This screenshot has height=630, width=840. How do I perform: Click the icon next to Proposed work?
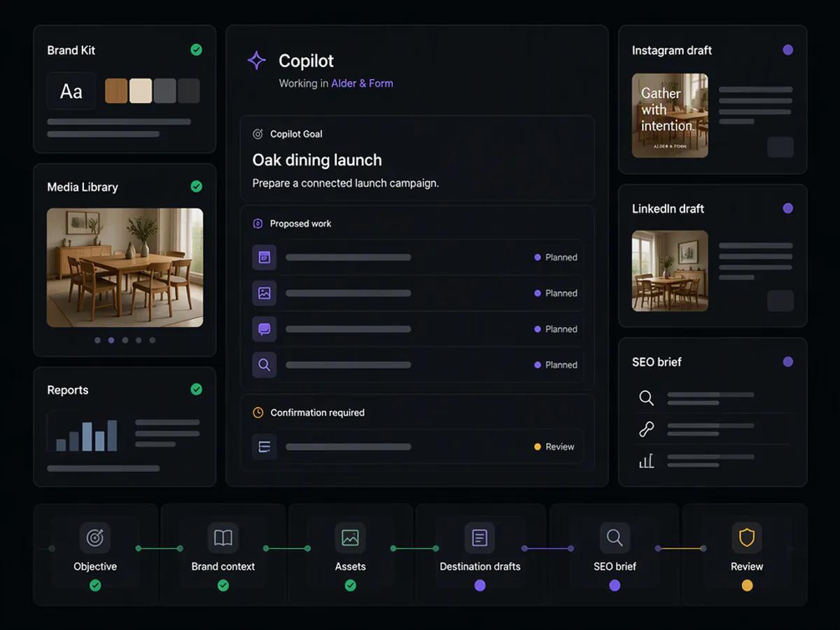(x=258, y=223)
